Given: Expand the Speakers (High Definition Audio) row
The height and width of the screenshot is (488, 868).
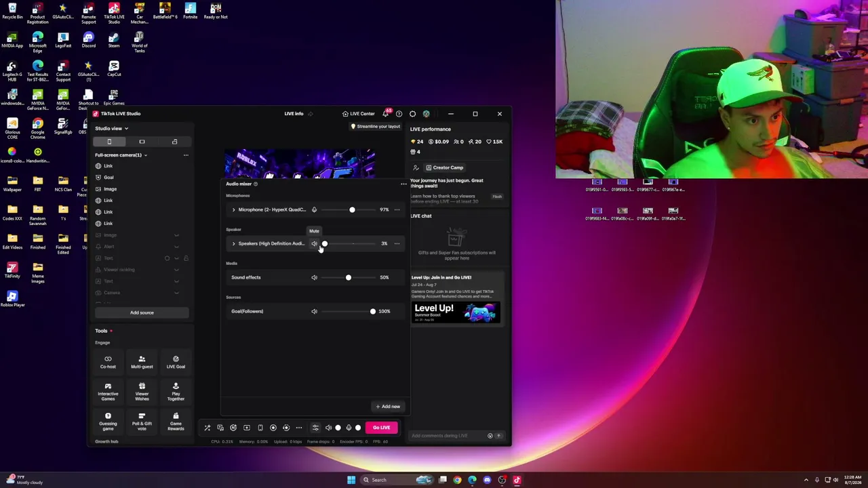Looking at the screenshot, I should 233,243.
